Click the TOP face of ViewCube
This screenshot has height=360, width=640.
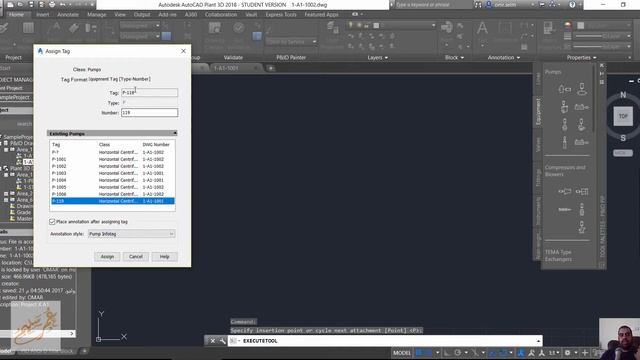[x=623, y=116]
